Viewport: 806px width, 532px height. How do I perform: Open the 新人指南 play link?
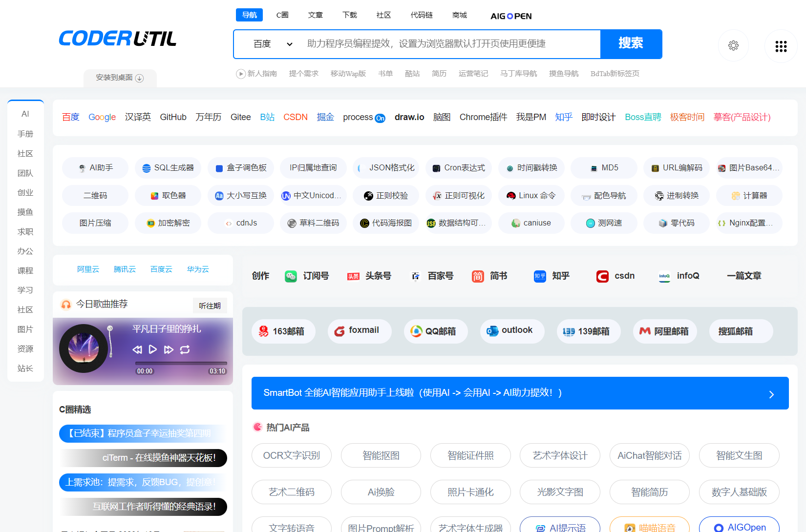pyautogui.click(x=256, y=74)
